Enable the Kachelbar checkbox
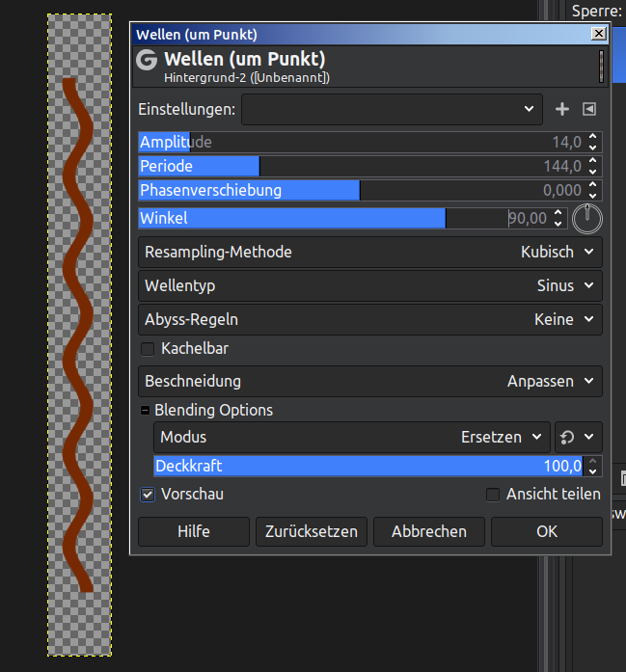The width and height of the screenshot is (626, 672). 149,348
